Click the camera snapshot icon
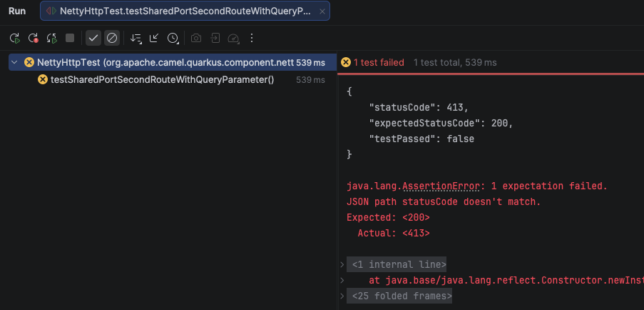 pyautogui.click(x=196, y=38)
